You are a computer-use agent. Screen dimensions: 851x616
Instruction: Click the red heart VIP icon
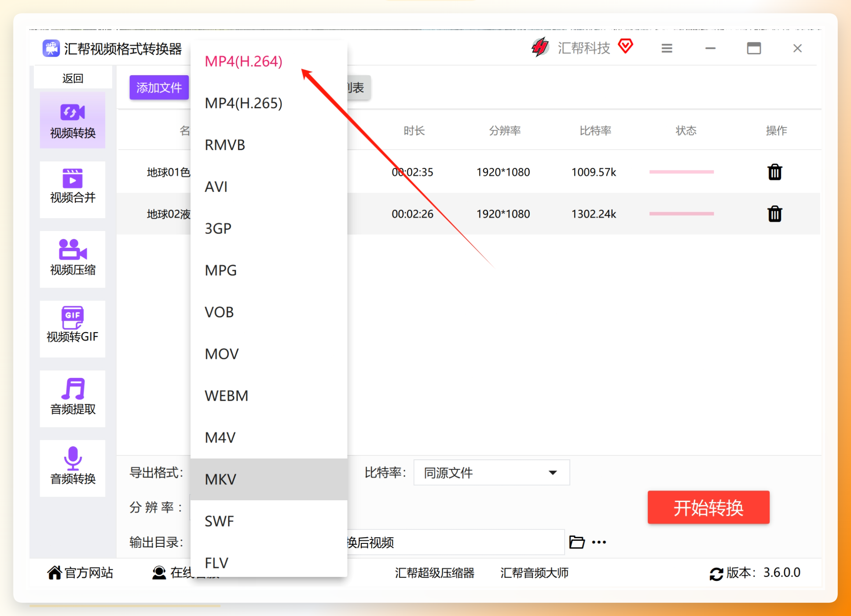click(625, 46)
